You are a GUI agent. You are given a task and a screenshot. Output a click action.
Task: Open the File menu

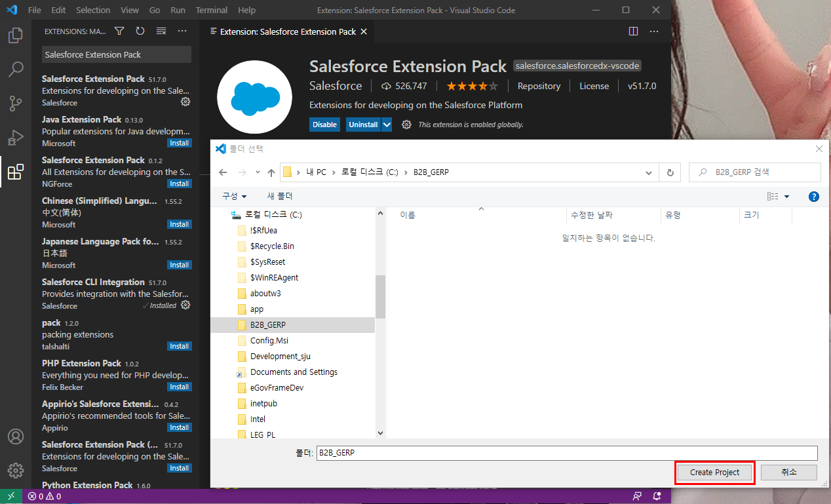35,10
